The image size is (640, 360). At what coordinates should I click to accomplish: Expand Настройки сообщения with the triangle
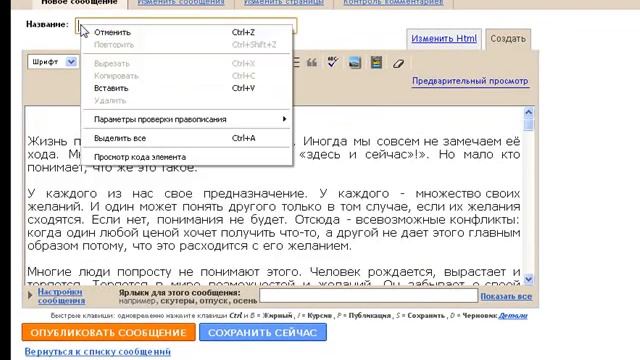(30, 295)
